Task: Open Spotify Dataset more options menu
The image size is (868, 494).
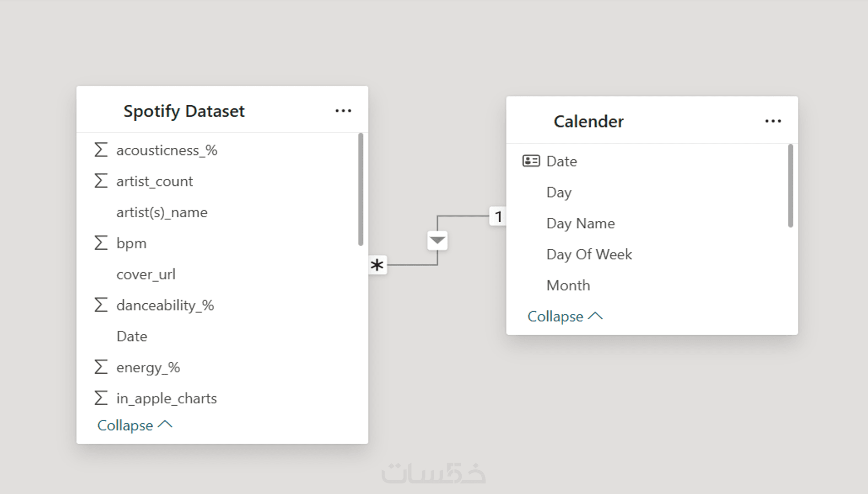Action: click(343, 111)
